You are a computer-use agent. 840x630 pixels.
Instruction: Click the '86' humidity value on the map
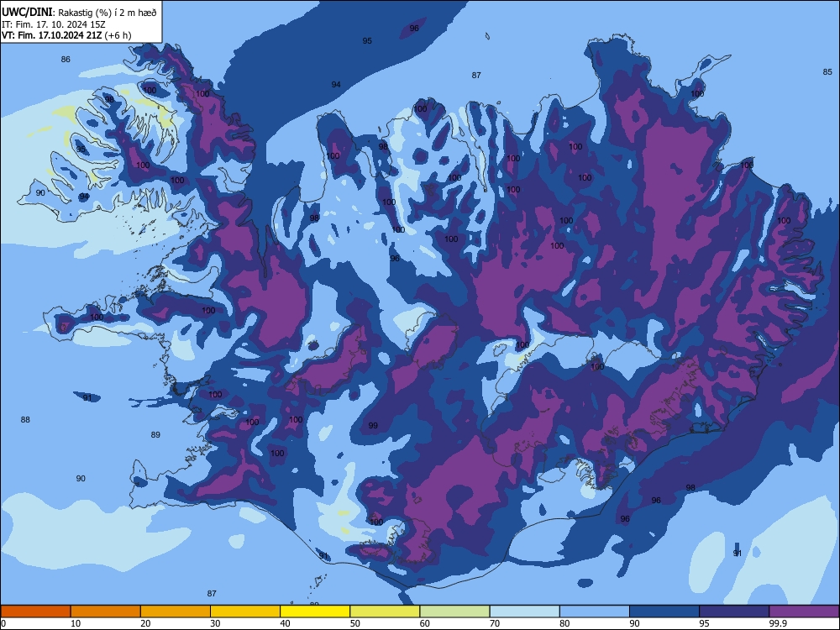pos(66,60)
